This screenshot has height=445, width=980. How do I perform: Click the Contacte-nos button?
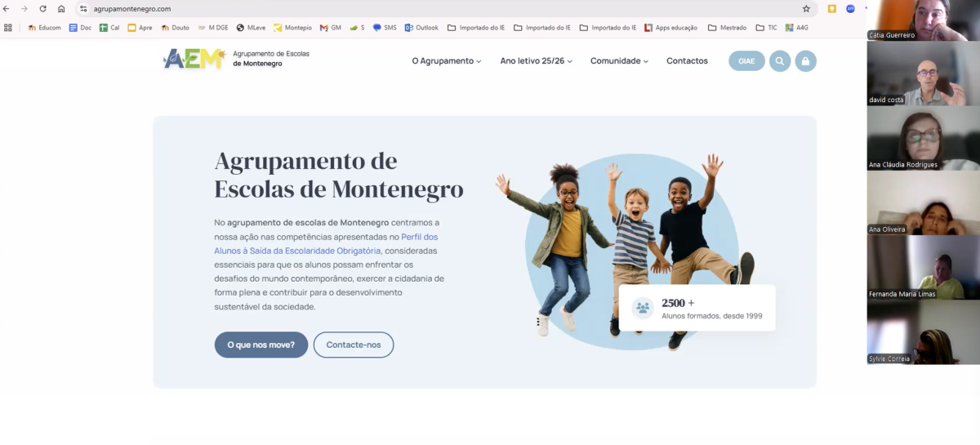(x=354, y=345)
